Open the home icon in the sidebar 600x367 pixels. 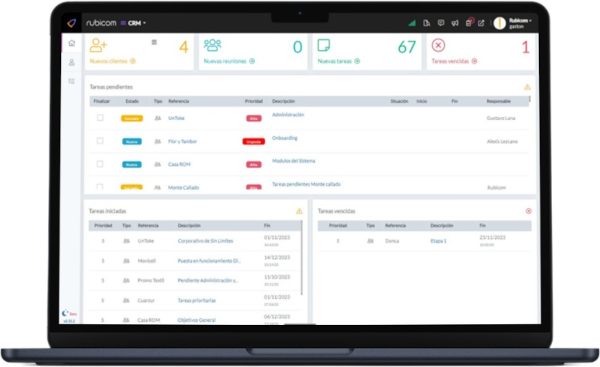(x=72, y=43)
